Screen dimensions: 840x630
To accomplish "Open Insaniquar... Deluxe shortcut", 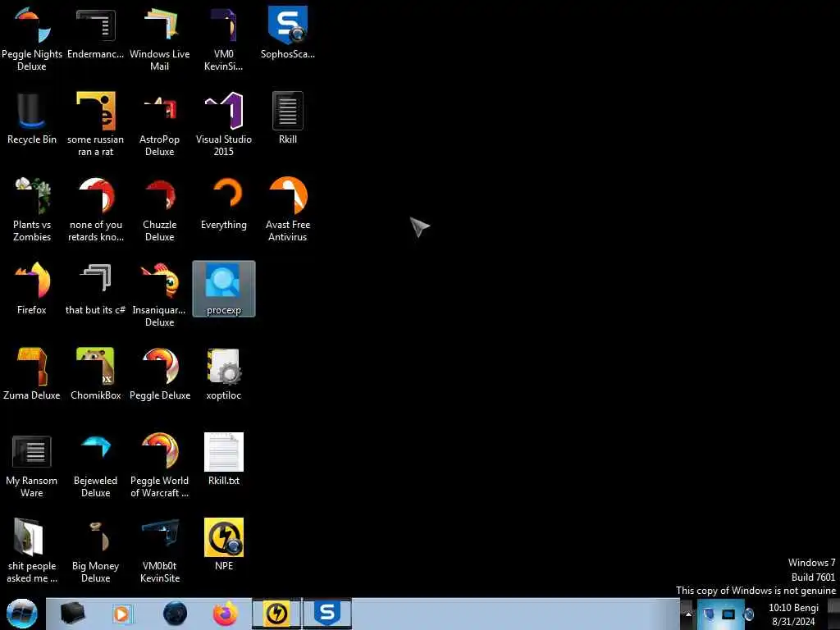I will (160, 294).
